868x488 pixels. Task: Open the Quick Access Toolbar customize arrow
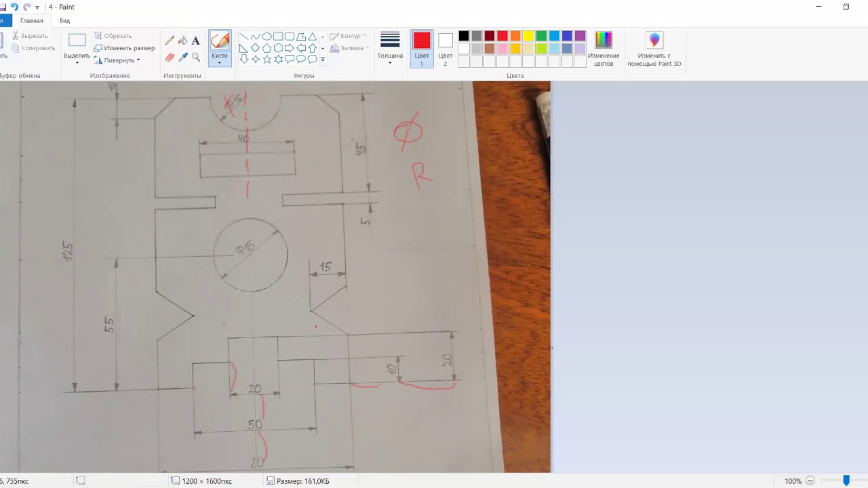pyautogui.click(x=37, y=7)
